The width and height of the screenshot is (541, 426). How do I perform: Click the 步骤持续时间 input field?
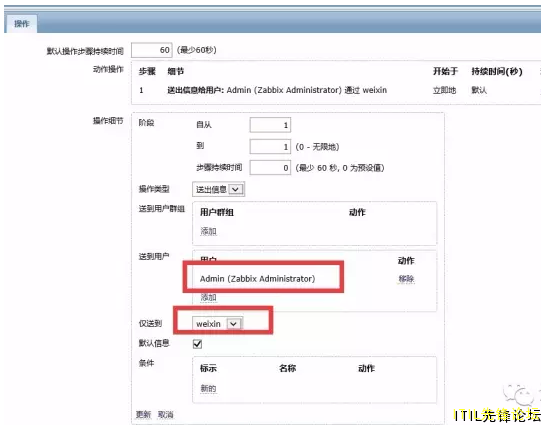tap(270, 168)
